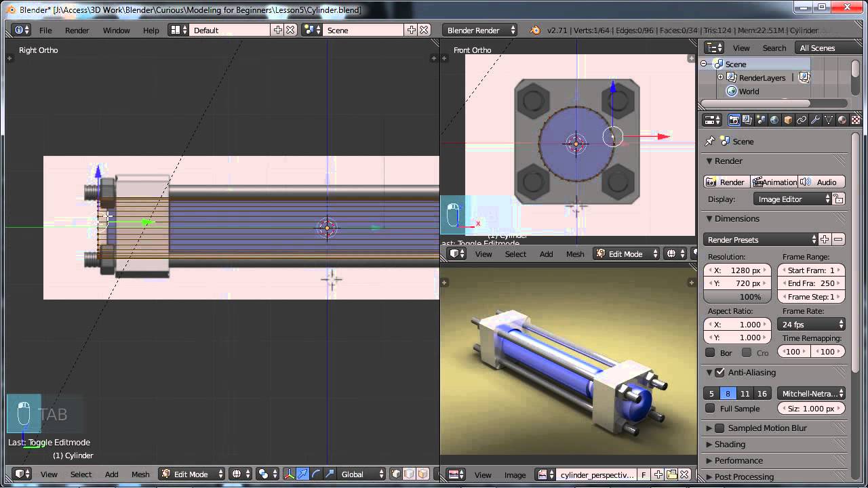Open Edit Mode dropdown in Right Ortho viewport
This screenshot has width=868, height=488.
pyautogui.click(x=191, y=474)
